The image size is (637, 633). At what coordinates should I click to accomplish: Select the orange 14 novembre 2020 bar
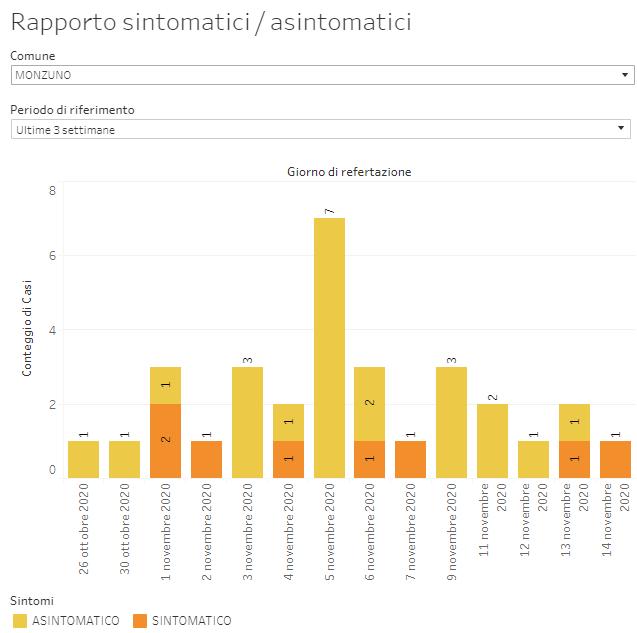[x=616, y=459]
